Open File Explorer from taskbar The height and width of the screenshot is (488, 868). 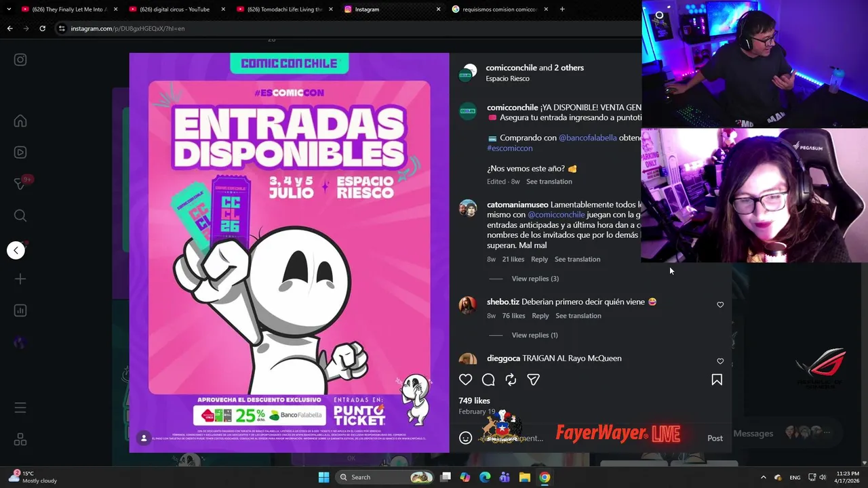(x=525, y=477)
